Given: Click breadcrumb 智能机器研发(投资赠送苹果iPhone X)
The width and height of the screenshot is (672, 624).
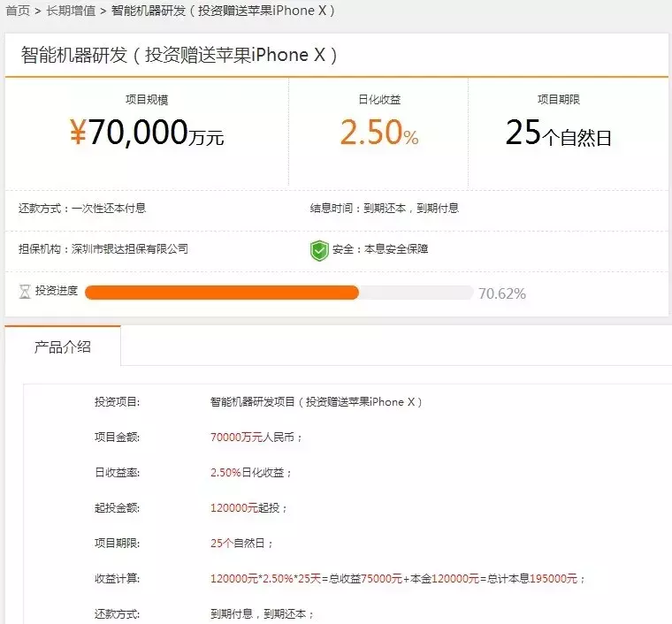Looking at the screenshot, I should 223,11.
